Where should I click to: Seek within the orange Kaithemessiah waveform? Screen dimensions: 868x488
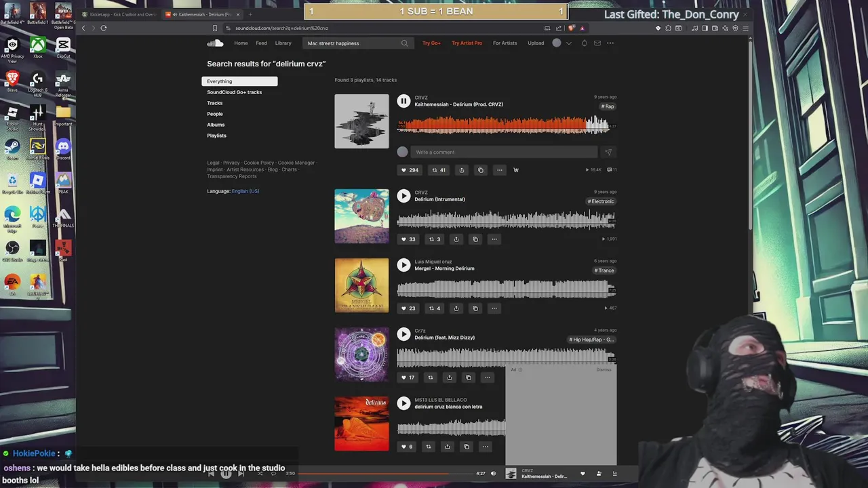point(507,125)
